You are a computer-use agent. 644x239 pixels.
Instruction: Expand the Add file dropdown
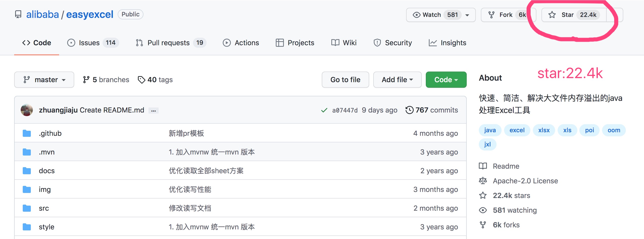point(397,80)
